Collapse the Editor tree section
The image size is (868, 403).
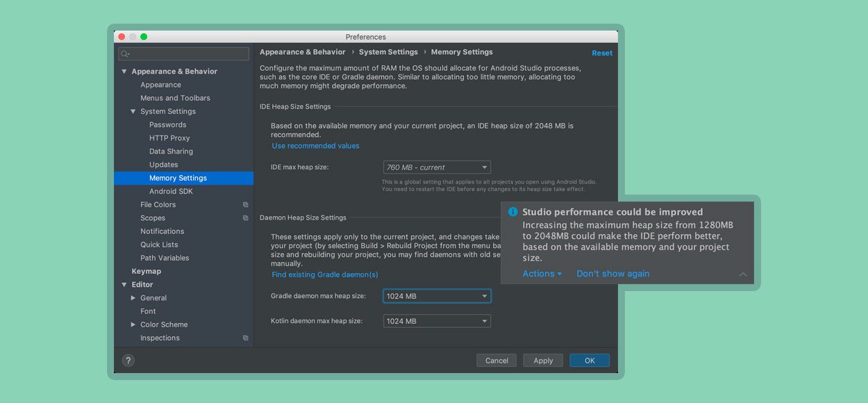(124, 285)
